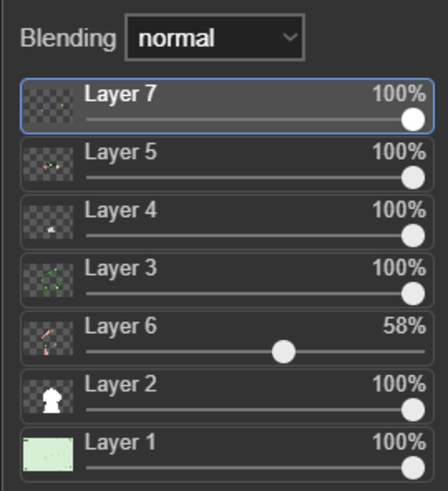
Task: Click the Layer 2 name label
Action: point(120,384)
